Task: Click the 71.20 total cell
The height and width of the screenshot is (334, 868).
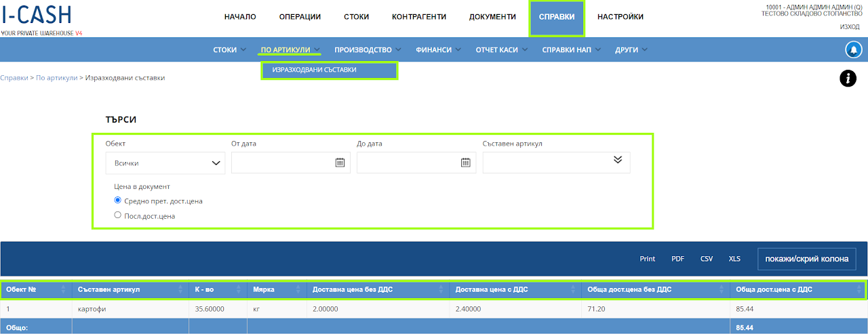Action: click(656, 309)
